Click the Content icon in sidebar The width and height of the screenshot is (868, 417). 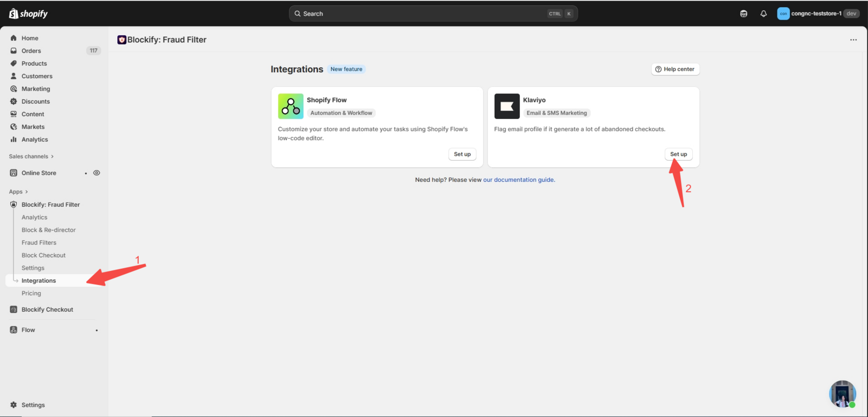click(14, 114)
